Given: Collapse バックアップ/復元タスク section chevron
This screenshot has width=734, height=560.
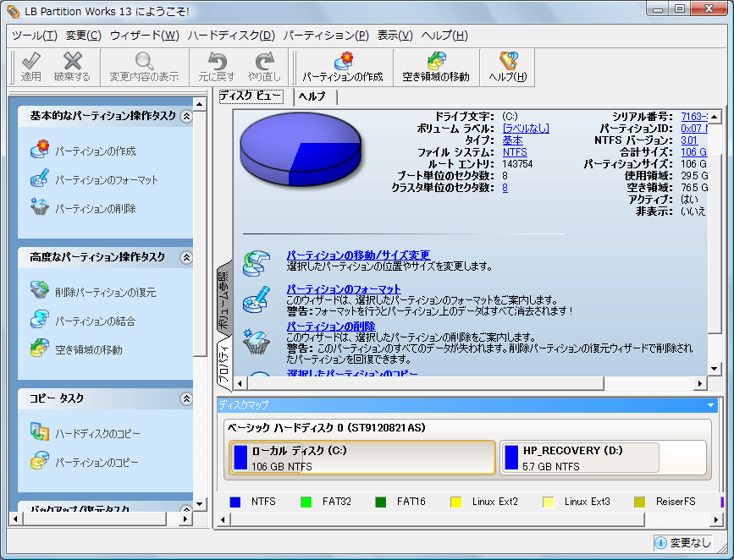Looking at the screenshot, I should coord(186,509).
